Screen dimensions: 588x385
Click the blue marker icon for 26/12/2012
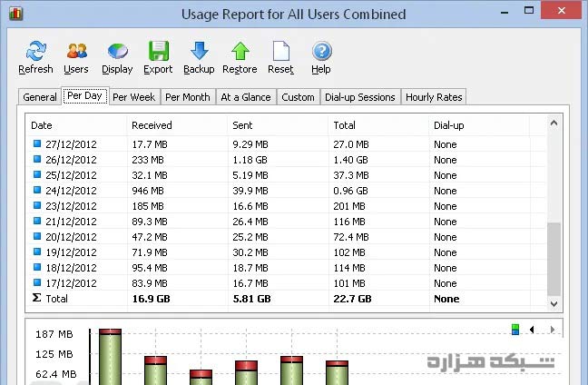[x=36, y=159]
